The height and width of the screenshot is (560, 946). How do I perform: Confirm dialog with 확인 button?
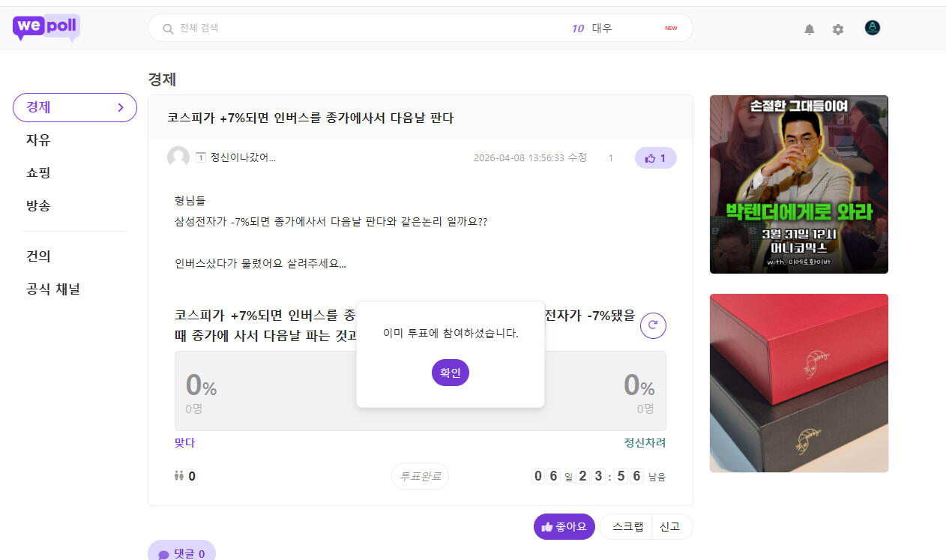tap(451, 373)
